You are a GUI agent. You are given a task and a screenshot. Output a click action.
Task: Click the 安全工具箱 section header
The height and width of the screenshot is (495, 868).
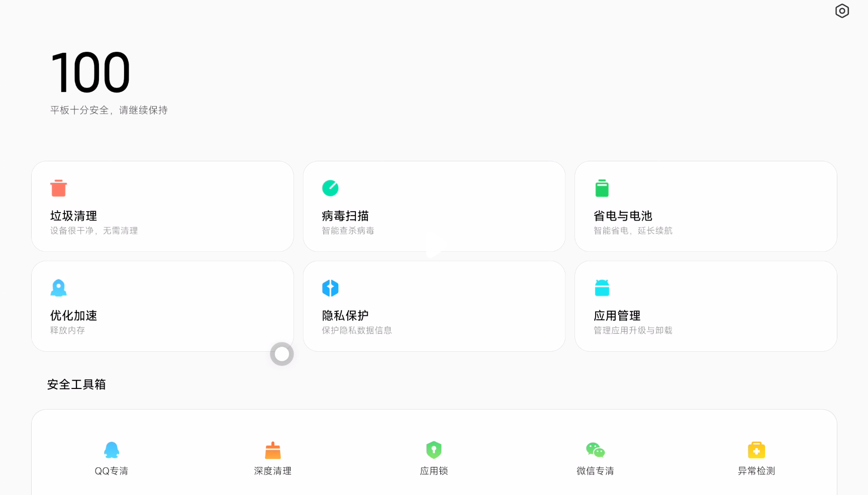[x=76, y=384]
